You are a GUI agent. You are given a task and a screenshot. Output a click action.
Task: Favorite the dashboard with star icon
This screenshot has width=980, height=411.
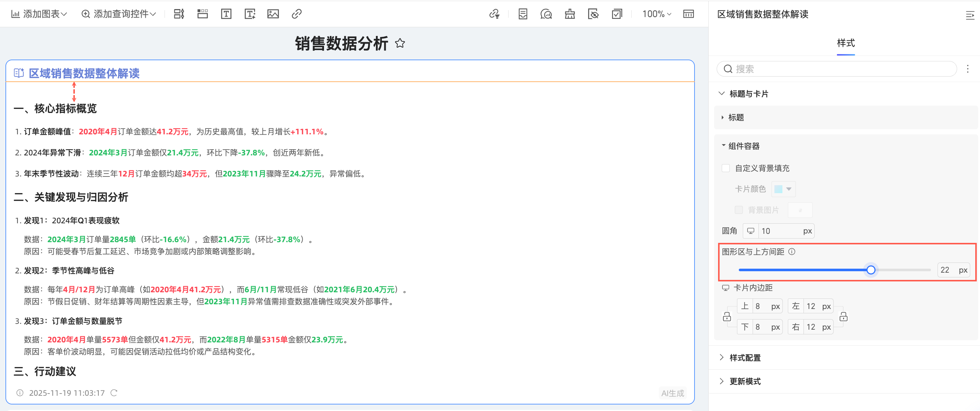[400, 43]
